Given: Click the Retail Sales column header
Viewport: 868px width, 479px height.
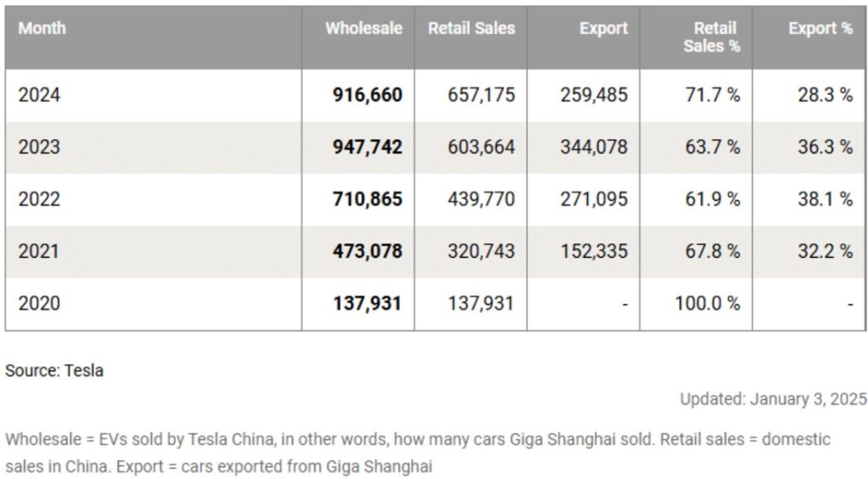Looking at the screenshot, I should [x=471, y=28].
